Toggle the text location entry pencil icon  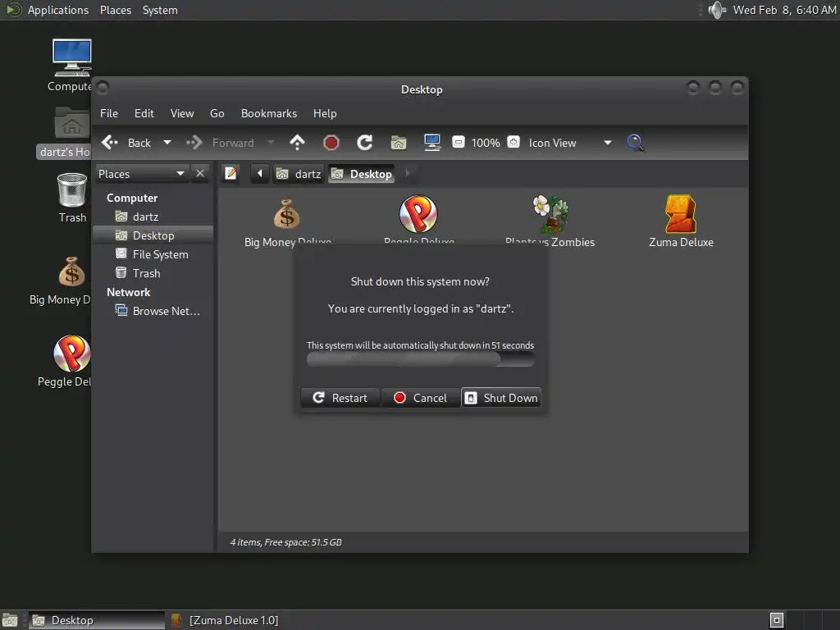pos(231,174)
